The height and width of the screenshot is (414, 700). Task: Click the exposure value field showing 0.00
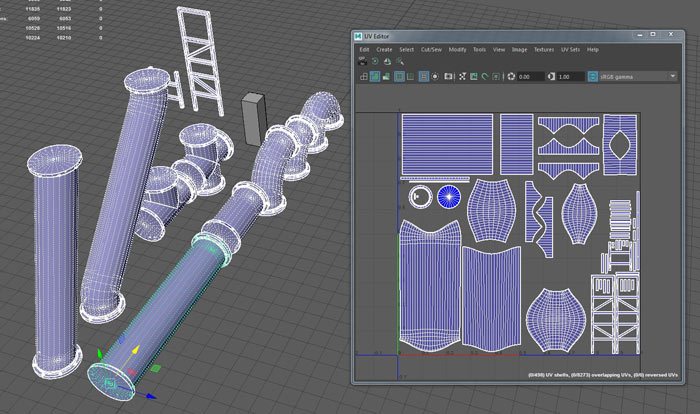tap(528, 76)
